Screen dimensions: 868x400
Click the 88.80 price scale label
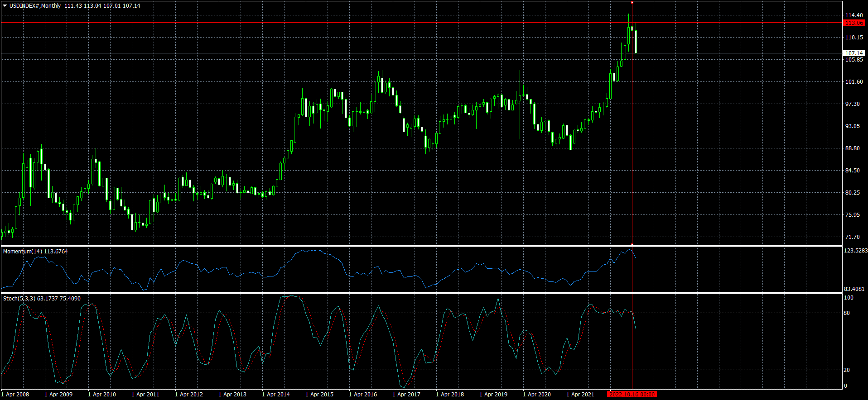click(x=852, y=148)
